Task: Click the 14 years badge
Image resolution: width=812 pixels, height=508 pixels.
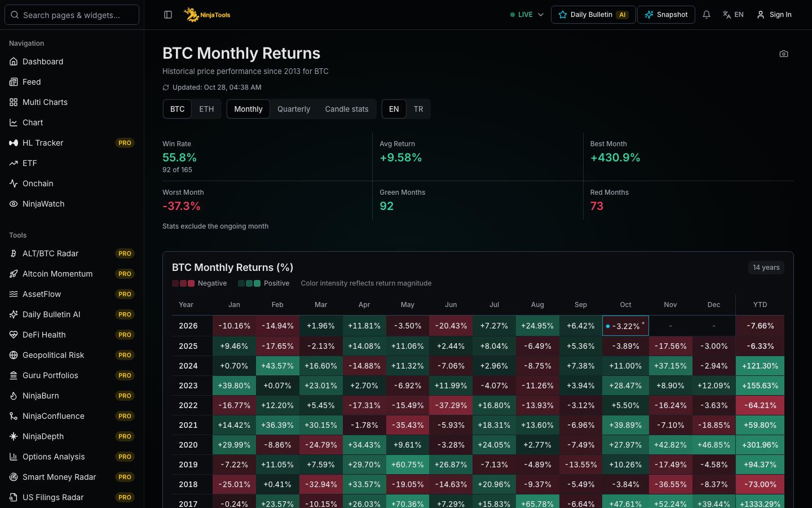Action: [x=766, y=268]
